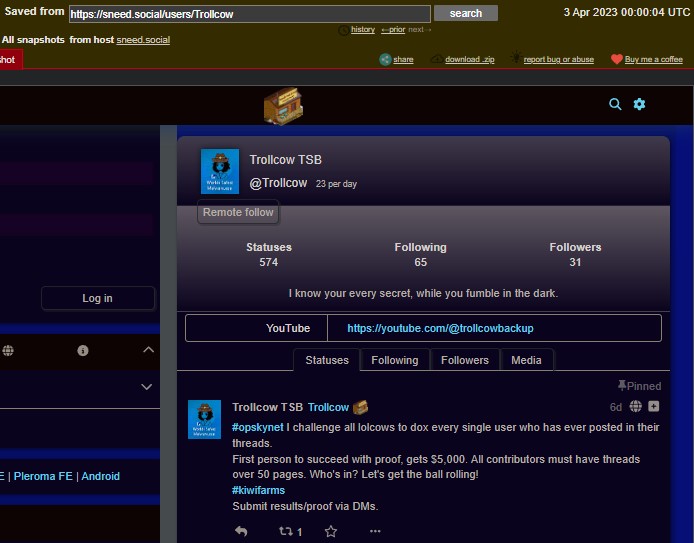Open the YouTube trollcowbackup link
This screenshot has height=543, width=694.
440,328
